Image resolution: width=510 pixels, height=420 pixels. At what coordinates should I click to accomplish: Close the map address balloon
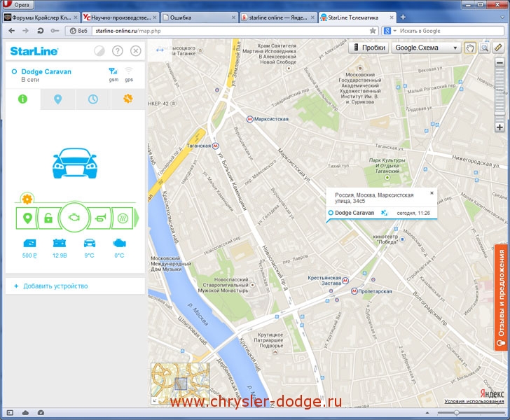(432, 193)
